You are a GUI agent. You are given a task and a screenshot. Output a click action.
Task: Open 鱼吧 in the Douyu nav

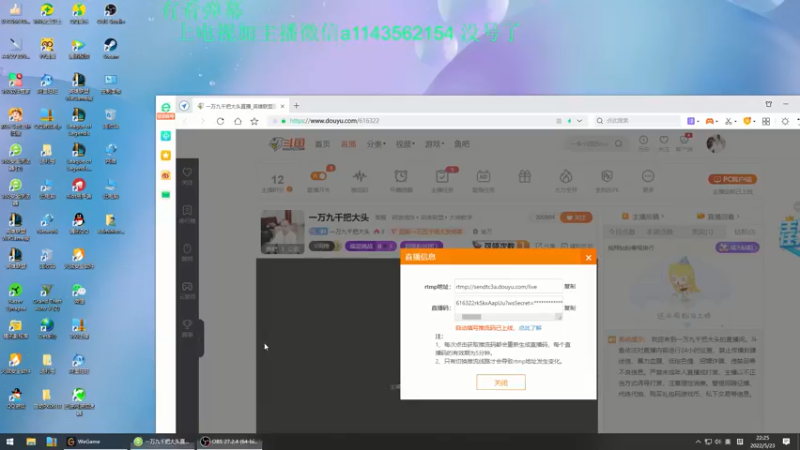[462, 144]
